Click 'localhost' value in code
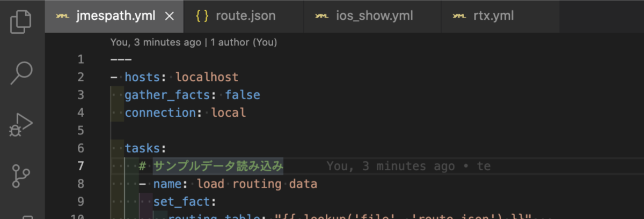The image size is (644, 219). coord(207,77)
